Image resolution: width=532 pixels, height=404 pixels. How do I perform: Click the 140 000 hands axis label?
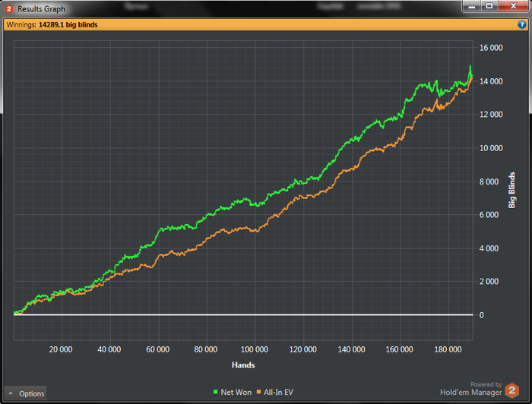point(351,349)
